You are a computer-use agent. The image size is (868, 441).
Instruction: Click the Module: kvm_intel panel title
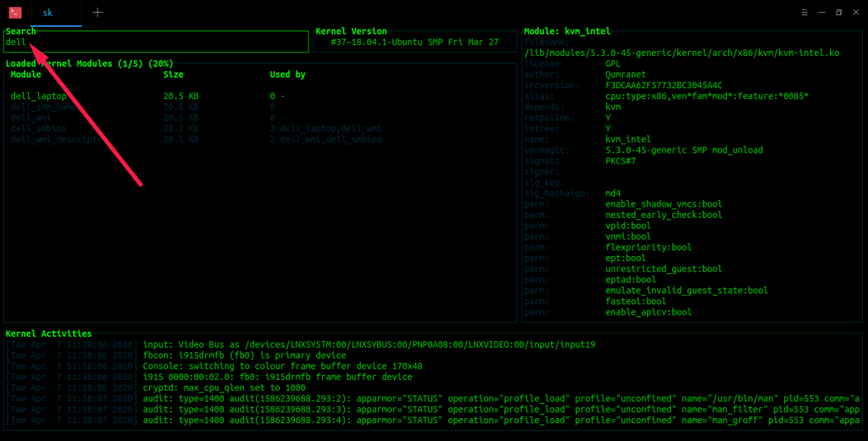567,31
